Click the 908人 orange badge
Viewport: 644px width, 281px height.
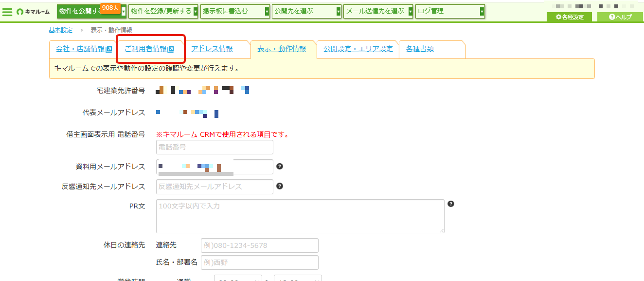coord(110,8)
